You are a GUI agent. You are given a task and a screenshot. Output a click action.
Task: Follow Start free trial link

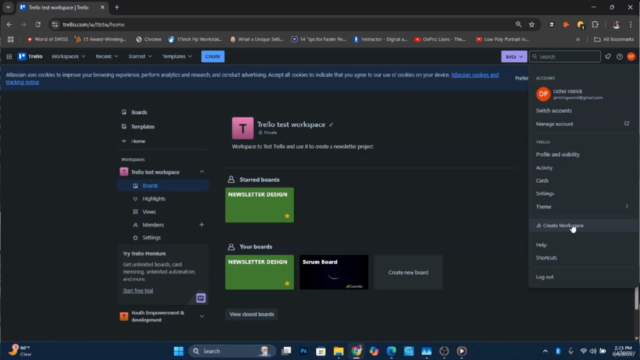pyautogui.click(x=138, y=291)
